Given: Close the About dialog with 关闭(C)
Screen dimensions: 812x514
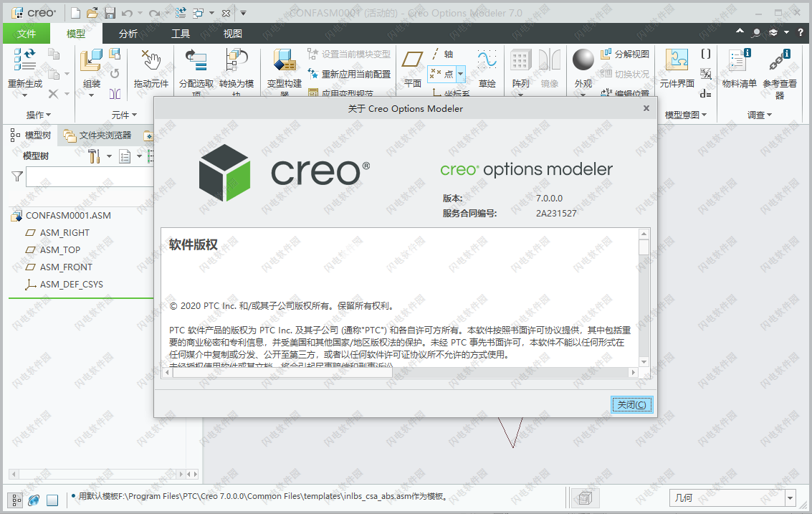Looking at the screenshot, I should (632, 404).
